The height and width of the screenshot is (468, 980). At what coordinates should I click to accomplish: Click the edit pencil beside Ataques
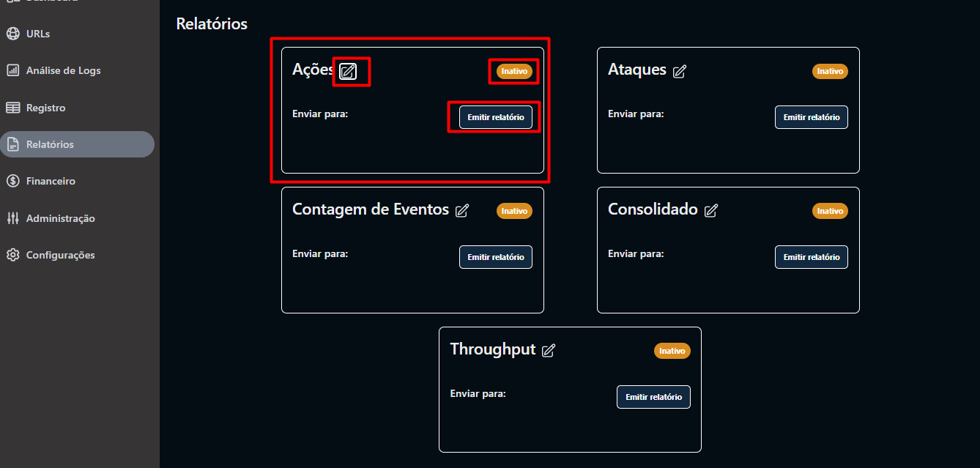[680, 71]
